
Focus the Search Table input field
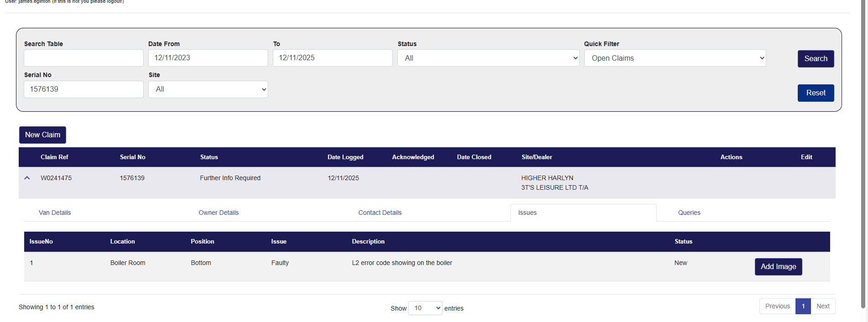click(x=83, y=58)
